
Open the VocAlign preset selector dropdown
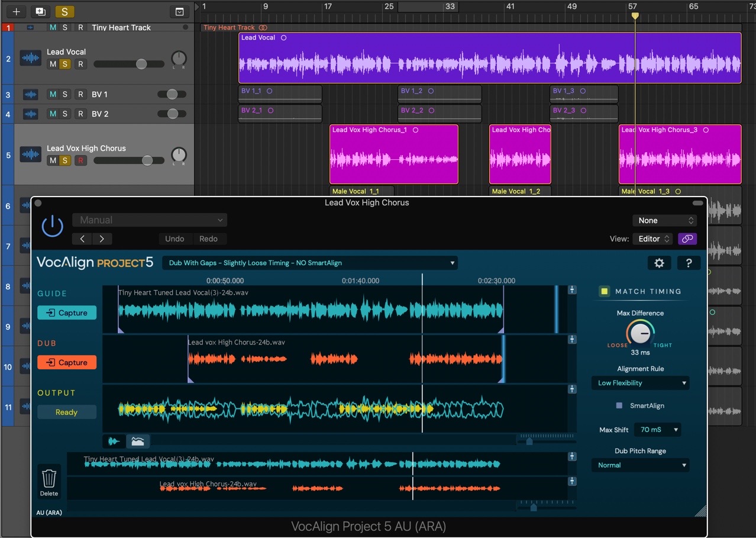tap(310, 263)
